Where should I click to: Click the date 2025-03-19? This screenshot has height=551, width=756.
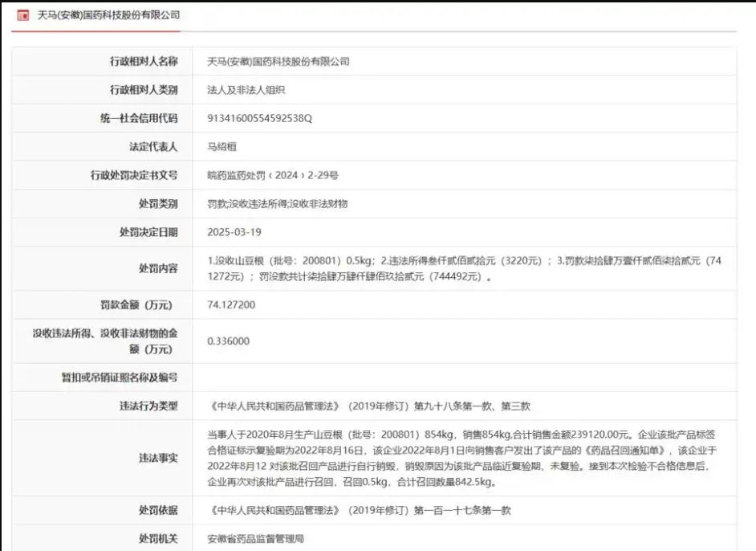click(234, 232)
